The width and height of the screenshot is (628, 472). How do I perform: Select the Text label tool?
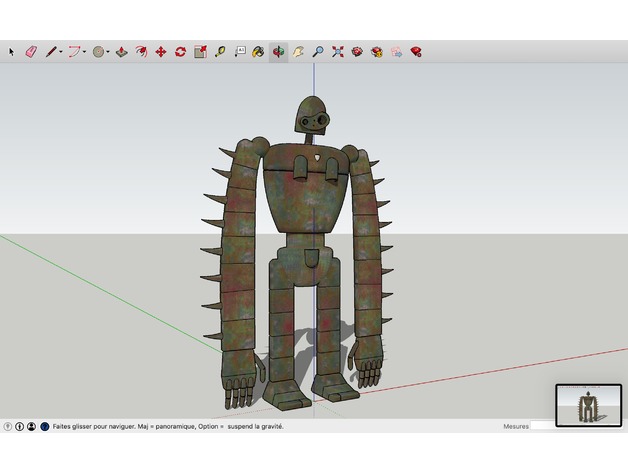240,52
